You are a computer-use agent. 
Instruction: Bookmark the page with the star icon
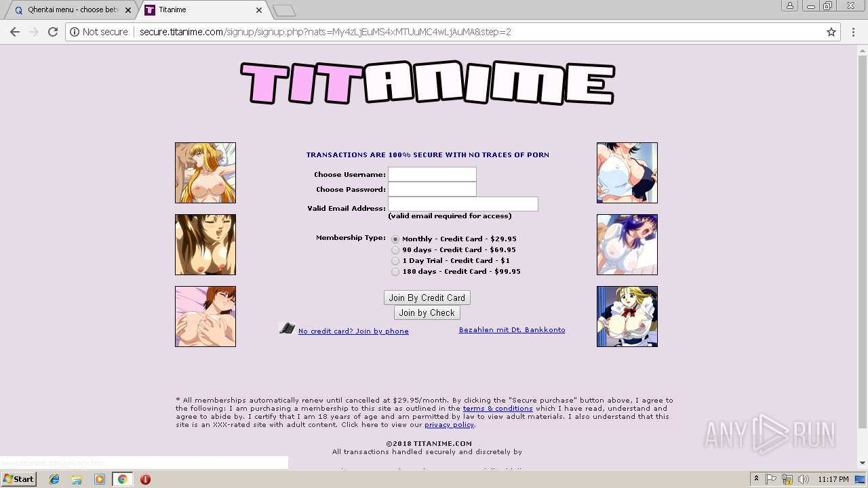pyautogui.click(x=831, y=32)
